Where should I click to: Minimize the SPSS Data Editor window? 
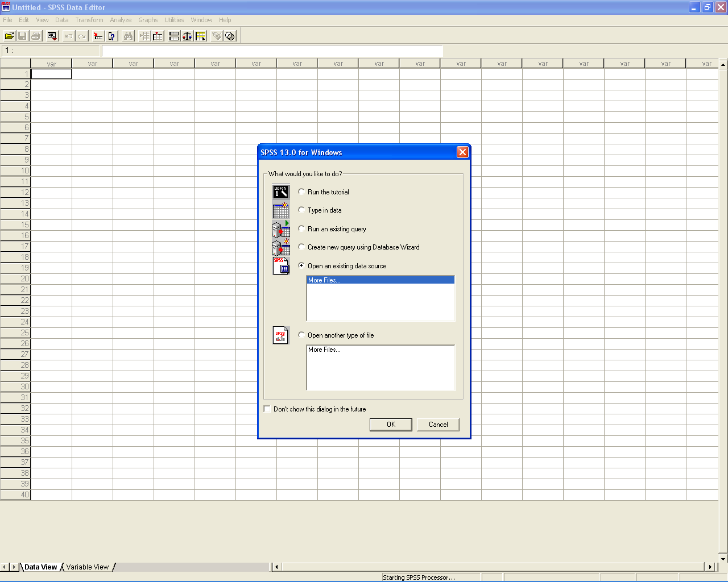pyautogui.click(x=694, y=7)
